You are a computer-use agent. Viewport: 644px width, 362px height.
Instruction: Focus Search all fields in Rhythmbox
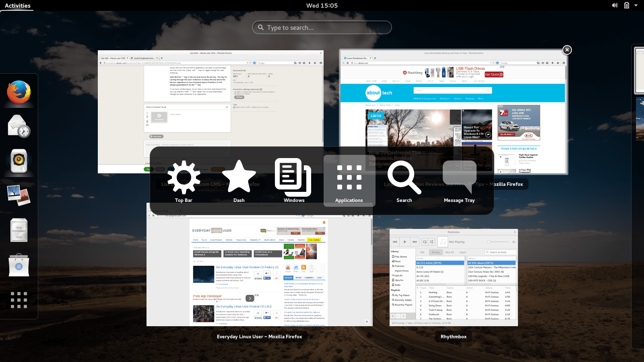point(501,252)
